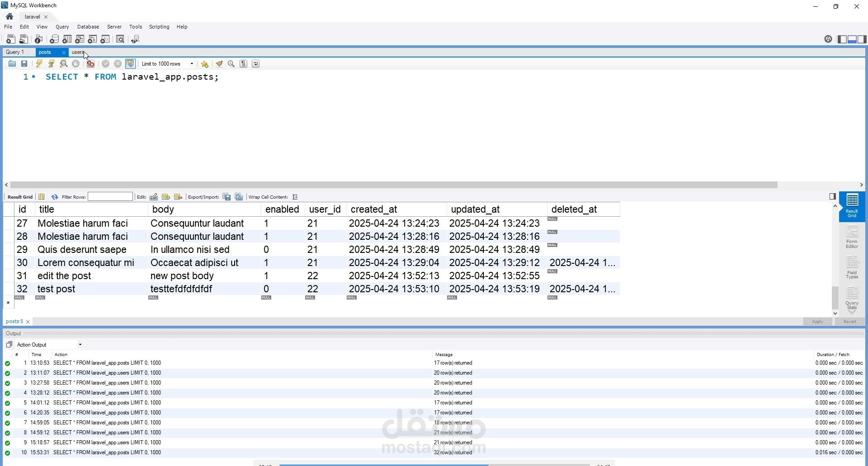The image size is (868, 466).
Task: Search table data icon in main toolbar
Action: [120, 39]
